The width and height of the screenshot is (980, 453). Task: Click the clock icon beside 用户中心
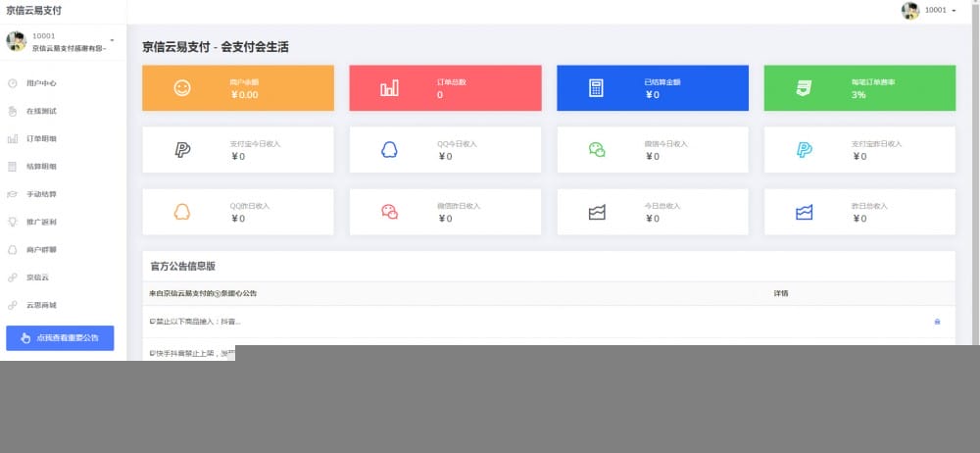(13, 83)
